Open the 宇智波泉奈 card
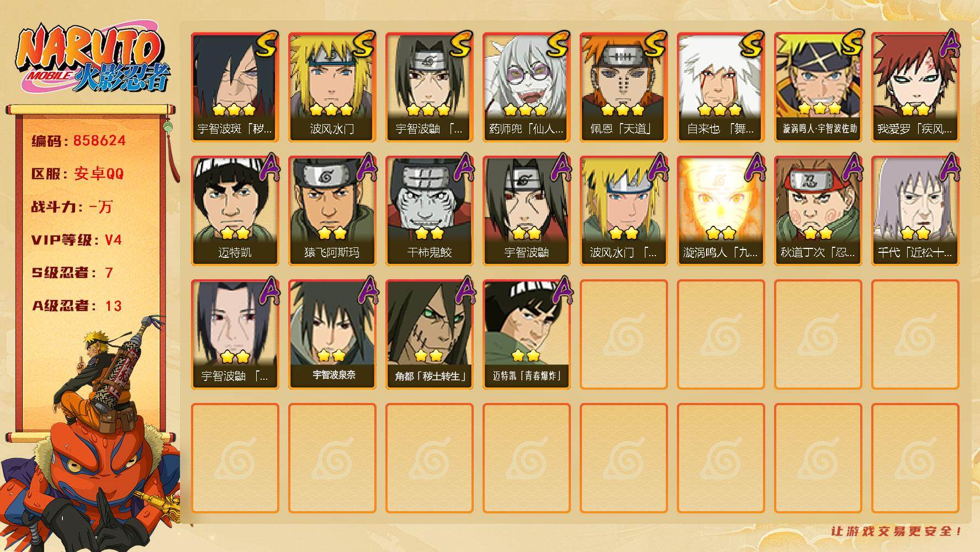This screenshot has width=980, height=552. 332,335
